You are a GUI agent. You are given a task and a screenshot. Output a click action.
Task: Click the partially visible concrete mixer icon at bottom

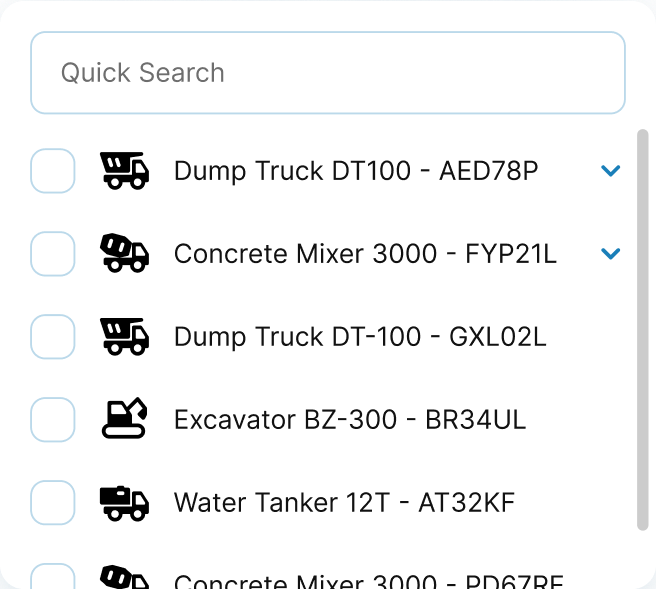(x=125, y=577)
